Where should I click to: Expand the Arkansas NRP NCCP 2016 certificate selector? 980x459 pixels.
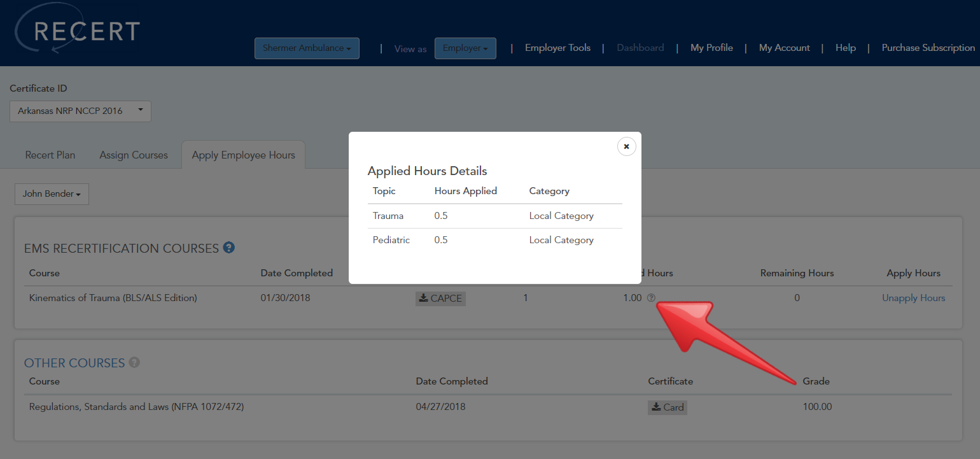click(80, 111)
